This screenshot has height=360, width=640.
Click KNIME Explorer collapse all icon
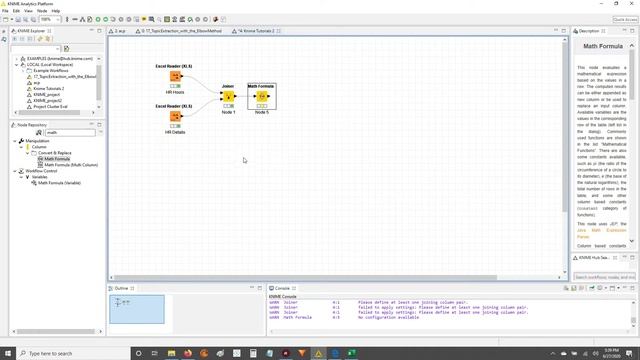point(22,39)
